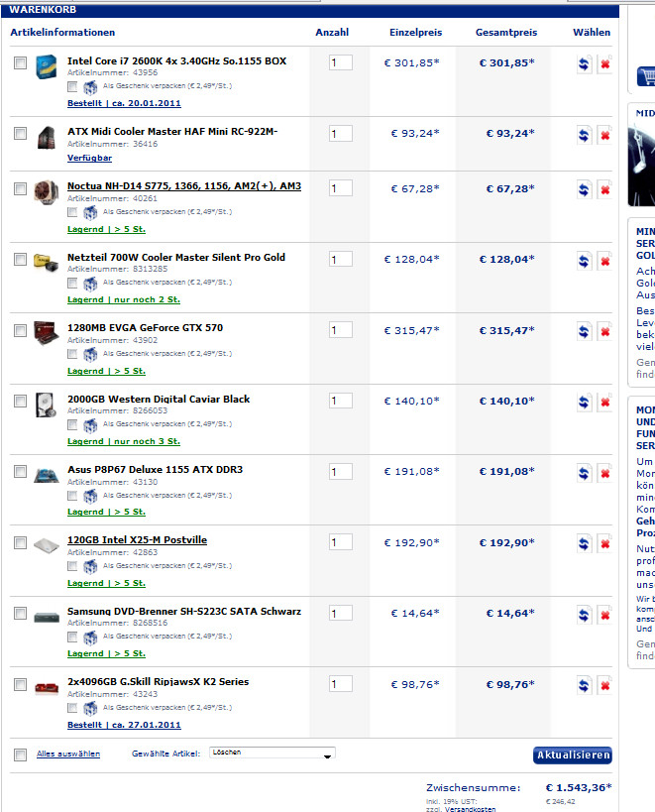Tick the checkbox for Intel Core i7 2600K

tap(20, 63)
